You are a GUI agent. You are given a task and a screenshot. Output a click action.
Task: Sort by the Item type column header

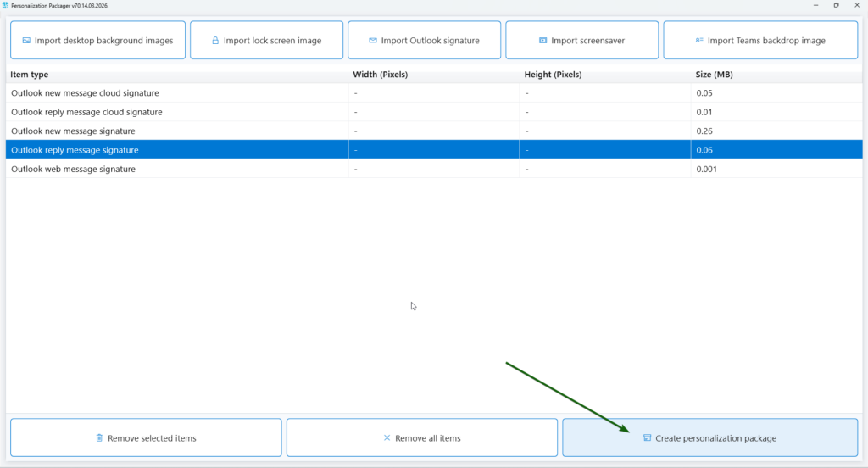(30, 75)
